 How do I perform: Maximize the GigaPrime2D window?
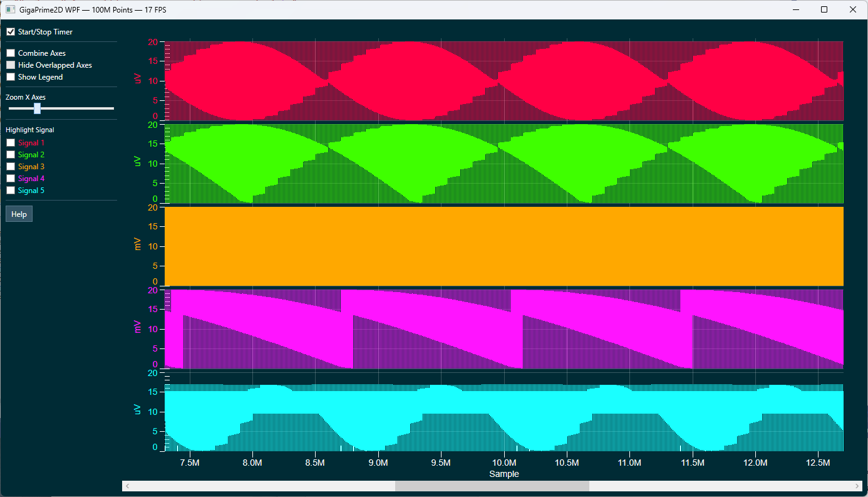coord(824,9)
